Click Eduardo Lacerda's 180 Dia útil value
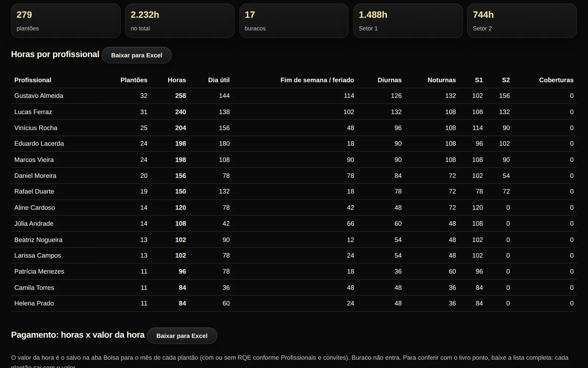 (x=224, y=144)
